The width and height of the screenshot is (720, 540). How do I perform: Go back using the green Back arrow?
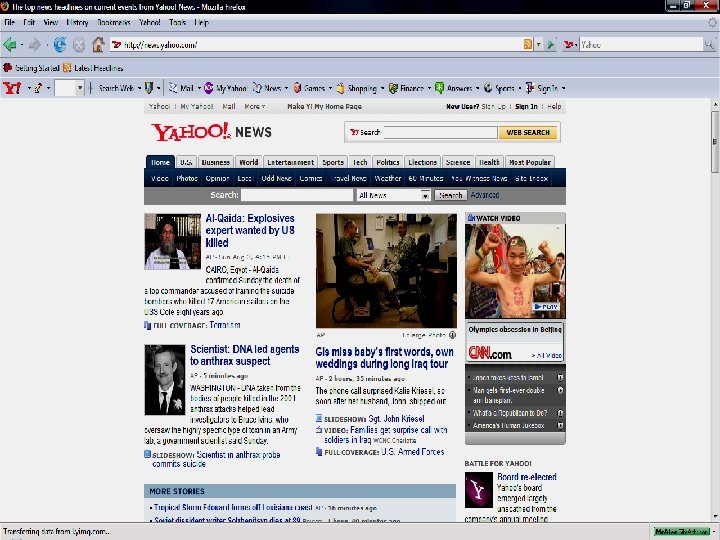coord(10,45)
